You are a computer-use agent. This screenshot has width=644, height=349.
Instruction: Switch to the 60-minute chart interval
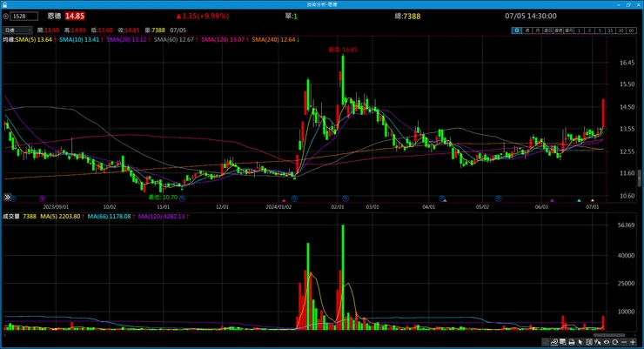tap(632, 30)
